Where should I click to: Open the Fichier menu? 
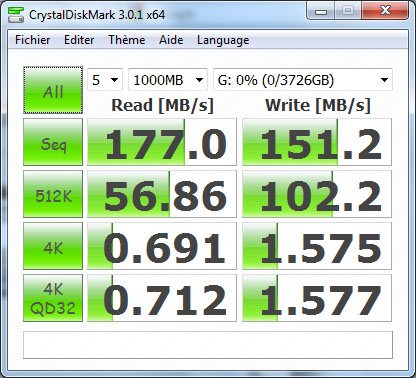click(x=33, y=40)
